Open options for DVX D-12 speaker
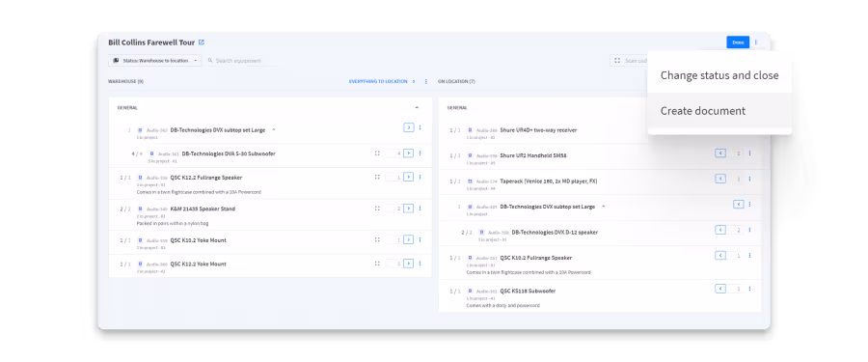 tap(750, 230)
